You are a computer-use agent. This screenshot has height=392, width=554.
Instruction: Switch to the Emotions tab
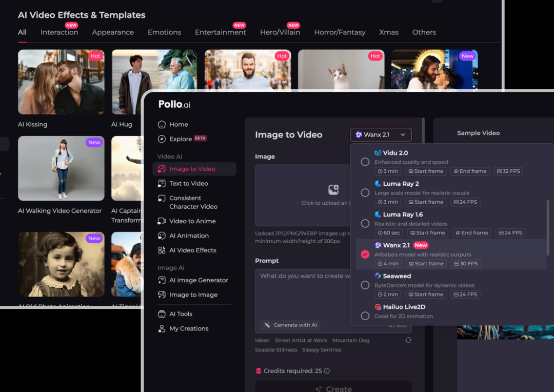click(x=164, y=32)
